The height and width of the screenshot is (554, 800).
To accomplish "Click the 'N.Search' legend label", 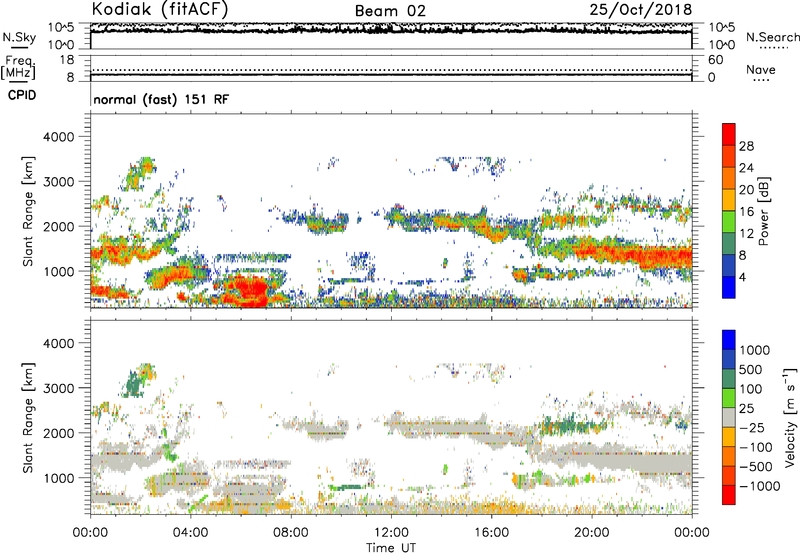I will [x=772, y=37].
